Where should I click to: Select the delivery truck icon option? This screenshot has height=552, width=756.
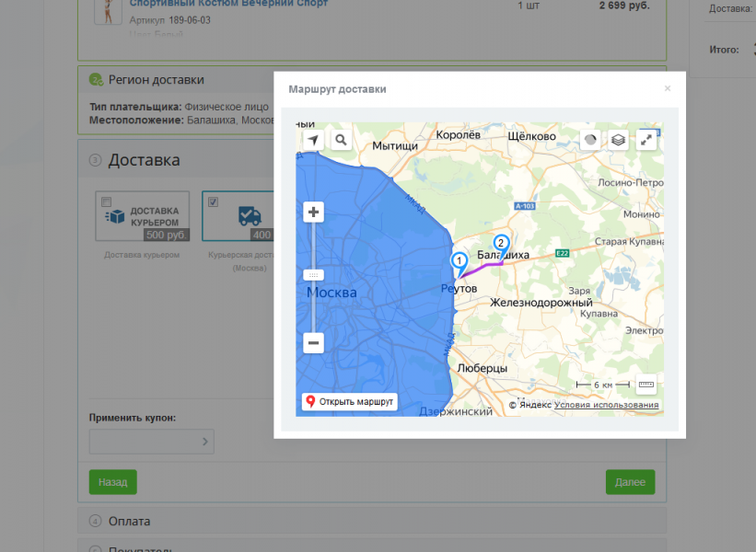(x=250, y=216)
